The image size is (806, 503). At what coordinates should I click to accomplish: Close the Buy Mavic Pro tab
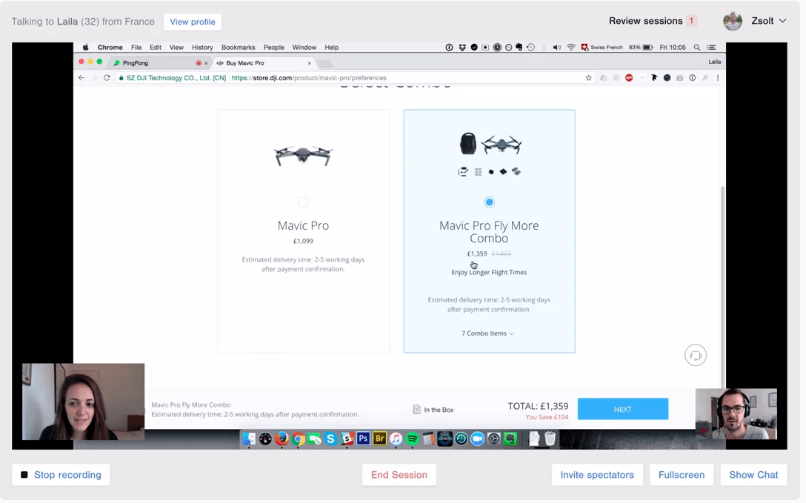pos(309,63)
